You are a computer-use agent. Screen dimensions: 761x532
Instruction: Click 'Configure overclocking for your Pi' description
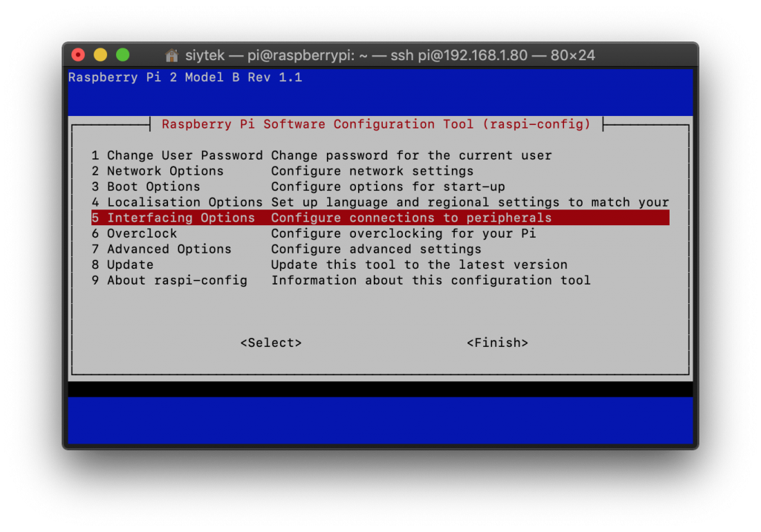tap(404, 233)
